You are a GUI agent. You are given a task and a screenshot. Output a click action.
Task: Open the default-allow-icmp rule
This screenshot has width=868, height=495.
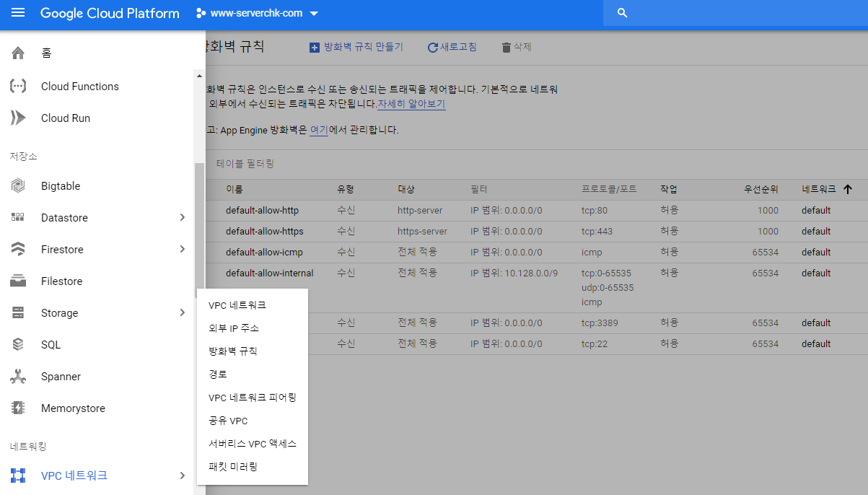pyautogui.click(x=264, y=253)
